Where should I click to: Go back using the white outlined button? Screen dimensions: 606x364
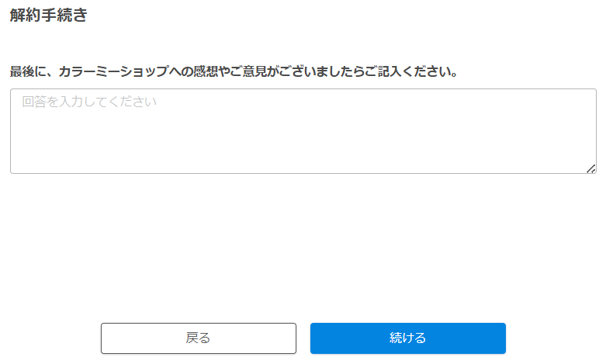(199, 338)
